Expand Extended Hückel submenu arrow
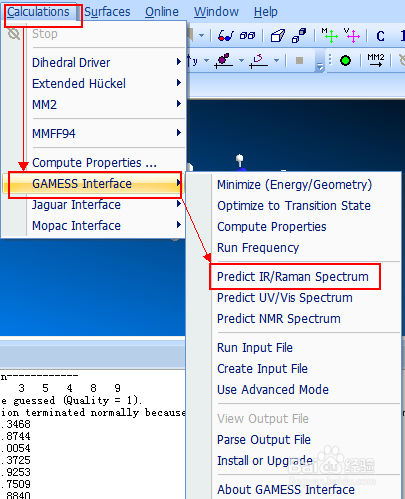The image size is (405, 499). pos(179,83)
